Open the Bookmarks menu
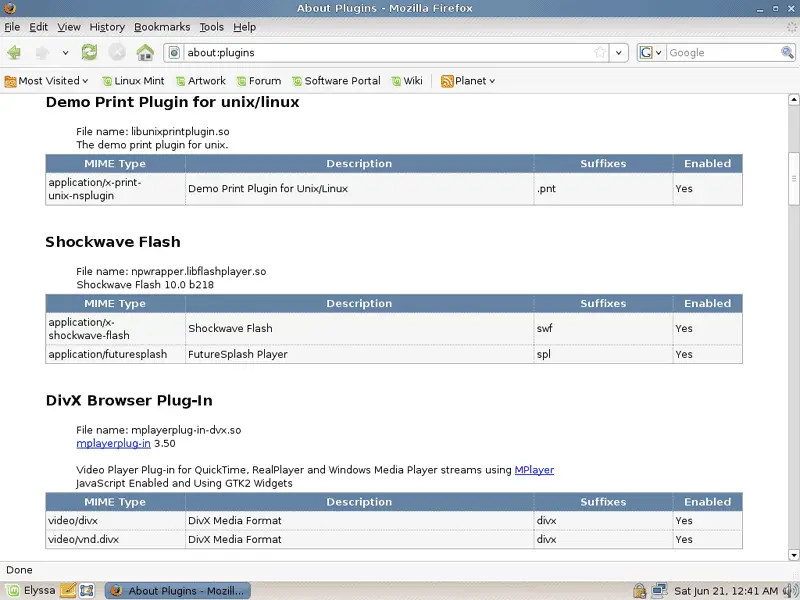The width and height of the screenshot is (800, 600). [162, 27]
